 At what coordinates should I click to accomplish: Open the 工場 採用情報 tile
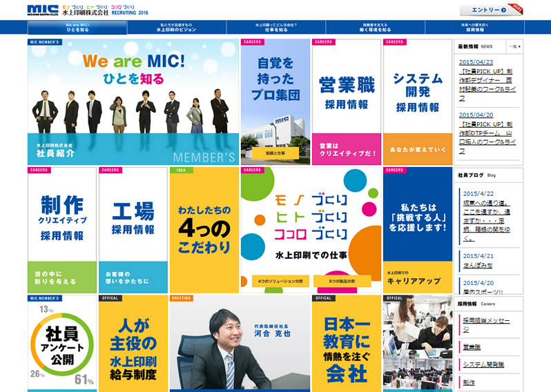[x=133, y=230]
